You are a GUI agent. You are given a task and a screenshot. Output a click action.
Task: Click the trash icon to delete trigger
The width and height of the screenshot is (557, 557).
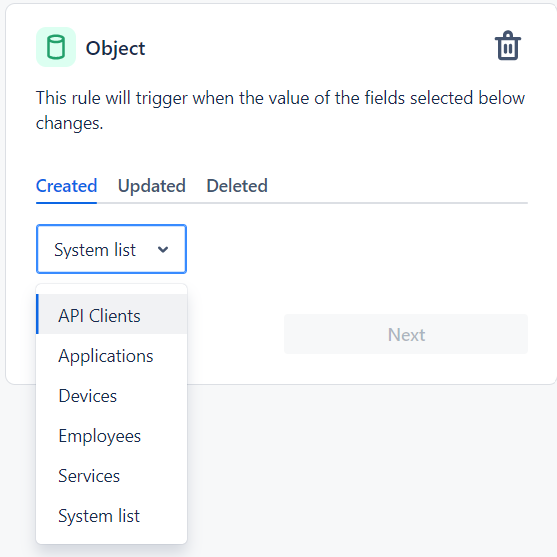[508, 46]
